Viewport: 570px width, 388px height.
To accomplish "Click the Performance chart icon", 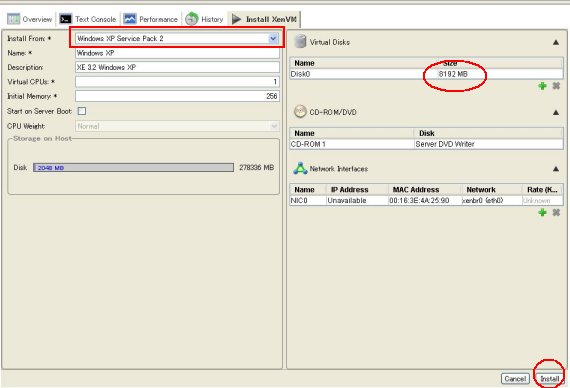I will click(130, 19).
